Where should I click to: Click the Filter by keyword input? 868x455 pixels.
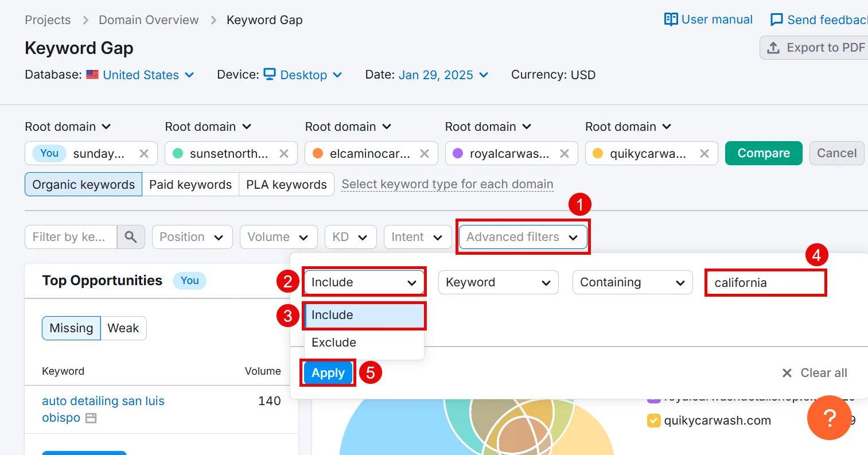[x=71, y=237]
